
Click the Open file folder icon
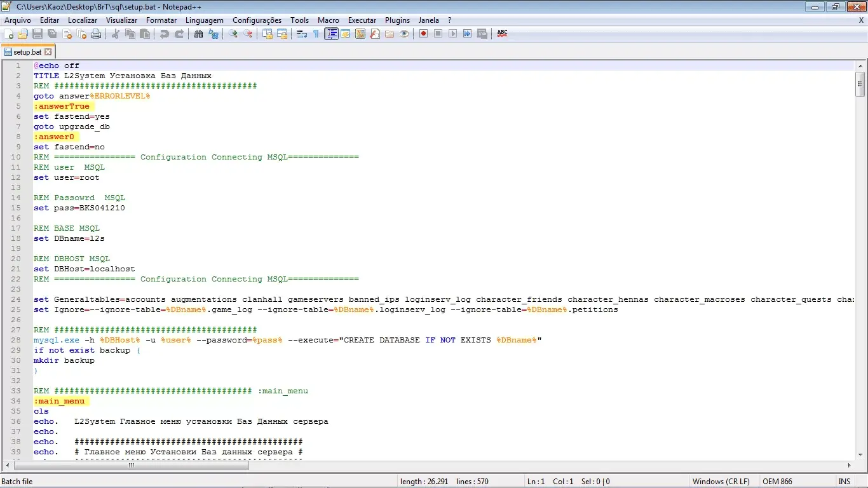point(23,34)
